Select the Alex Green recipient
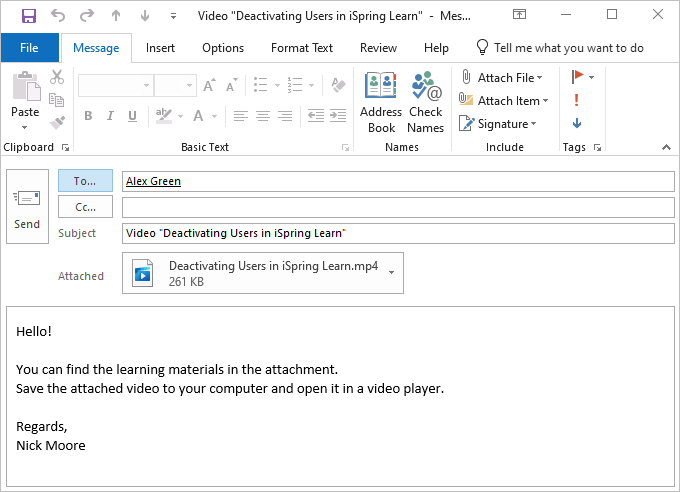The height and width of the screenshot is (492, 680). click(154, 181)
